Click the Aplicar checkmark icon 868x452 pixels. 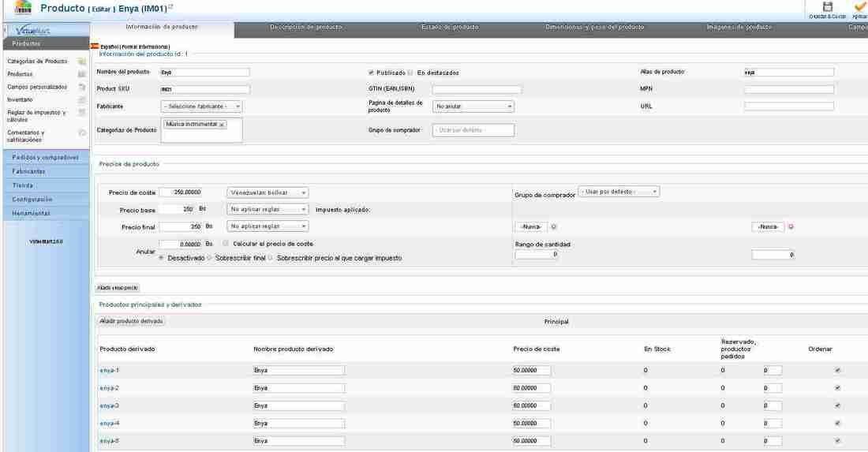(x=861, y=6)
